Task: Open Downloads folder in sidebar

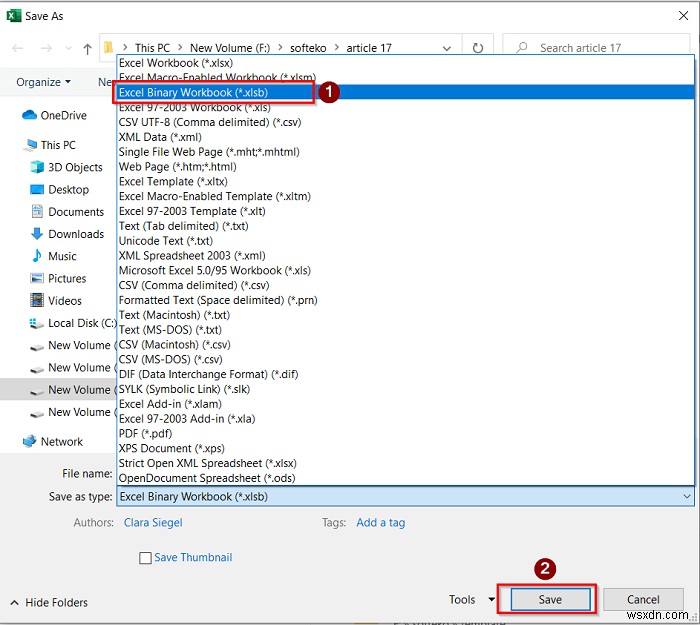Action: pyautogui.click(x=68, y=234)
